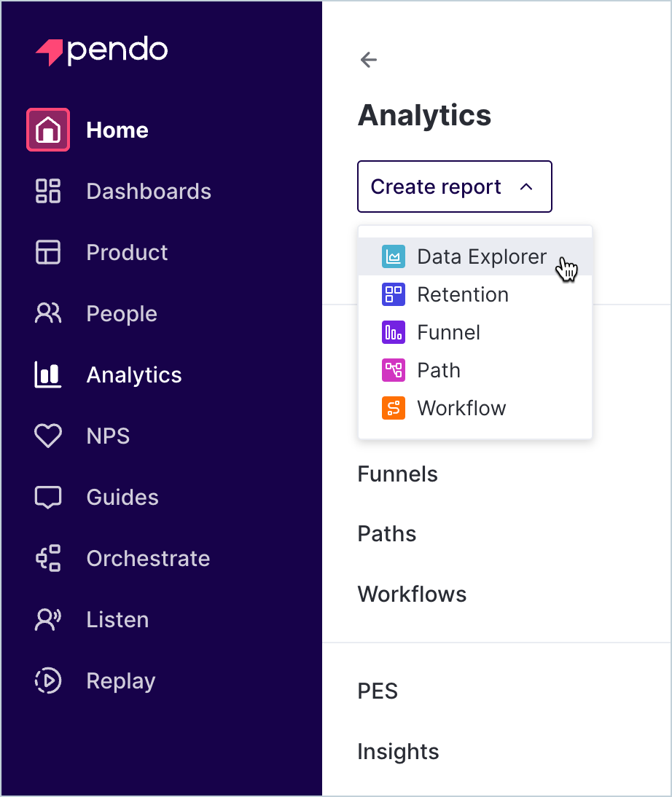Open Dashboards in the sidebar
This screenshot has width=672, height=797.
tap(149, 192)
